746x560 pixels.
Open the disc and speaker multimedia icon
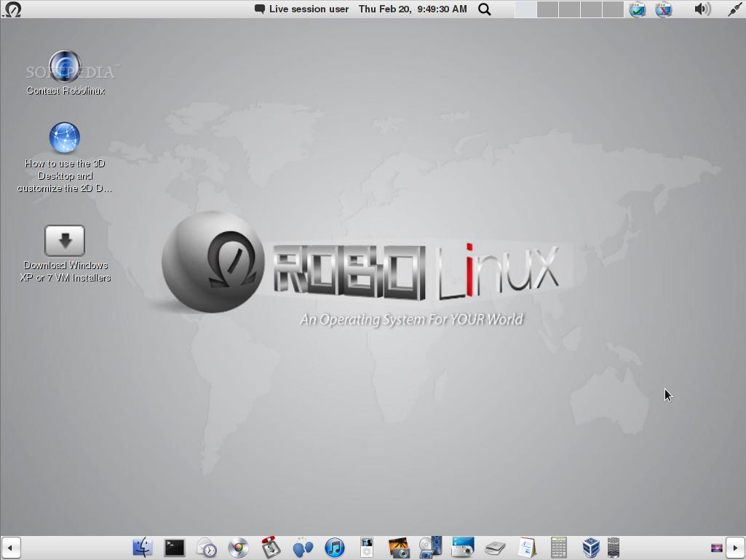(x=431, y=548)
